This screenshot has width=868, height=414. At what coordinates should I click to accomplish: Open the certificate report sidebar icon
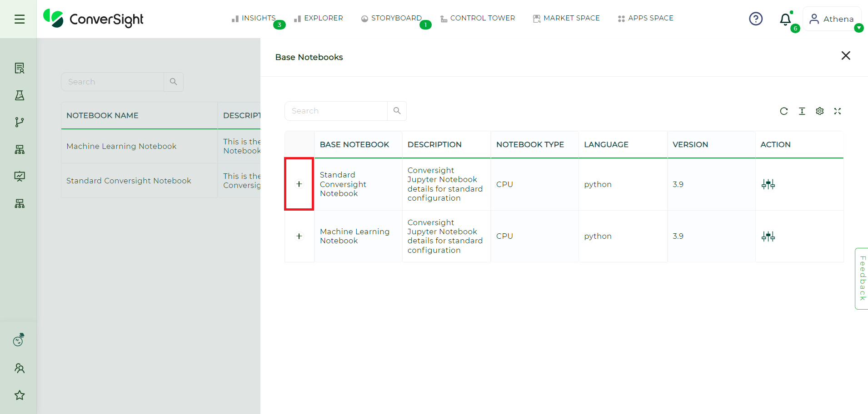pos(19,68)
